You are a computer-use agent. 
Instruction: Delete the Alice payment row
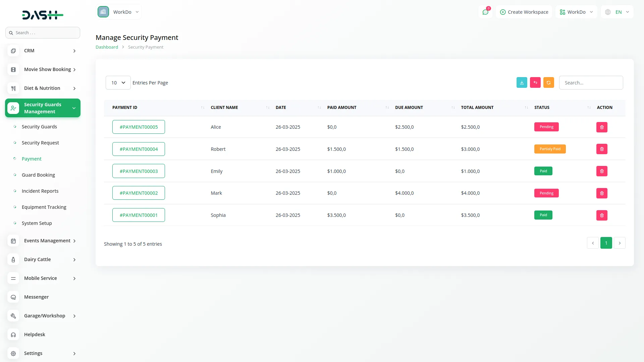602,127
